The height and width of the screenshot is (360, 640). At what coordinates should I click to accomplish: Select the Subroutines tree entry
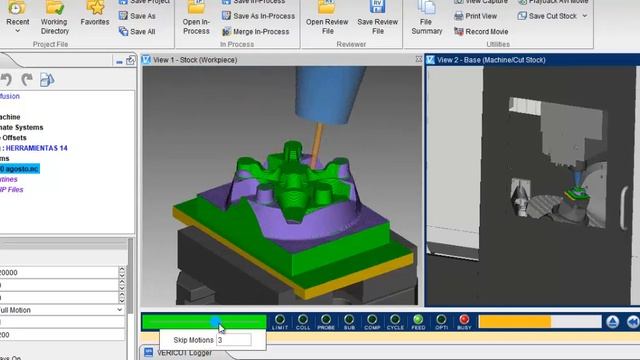[x=9, y=179]
